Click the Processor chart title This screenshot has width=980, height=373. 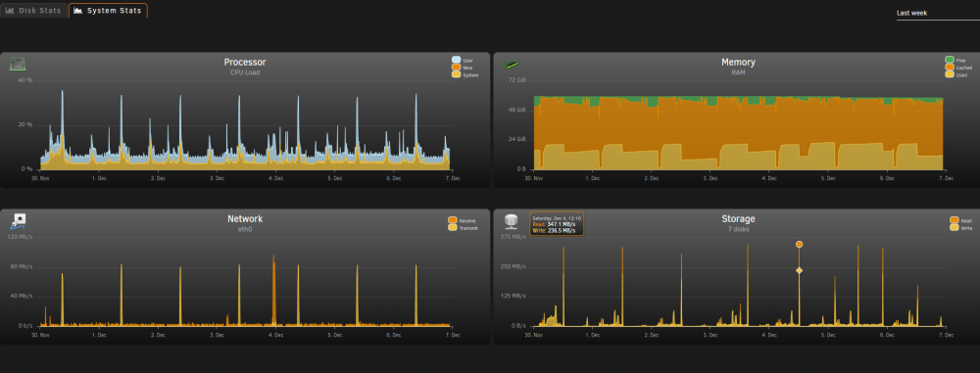(245, 63)
